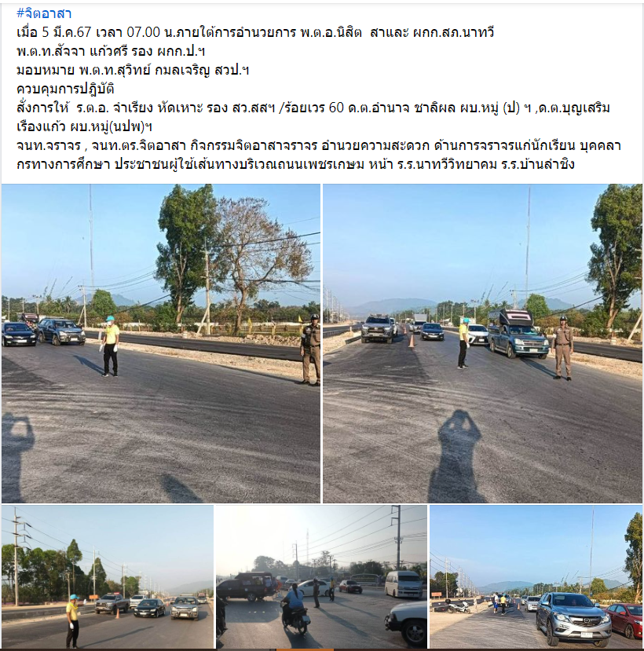
Task: Open the bottom-right photo with silver Mazda pickup
Action: 536,576
